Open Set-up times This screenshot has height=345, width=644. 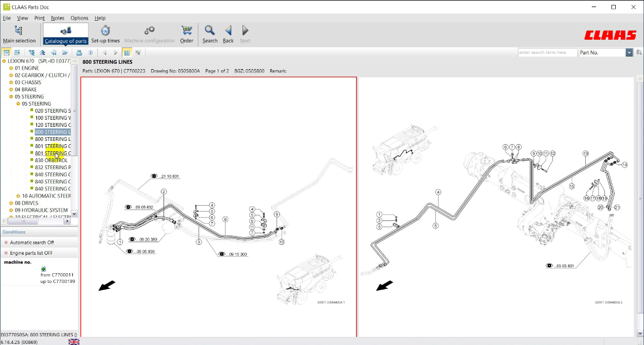coord(105,34)
